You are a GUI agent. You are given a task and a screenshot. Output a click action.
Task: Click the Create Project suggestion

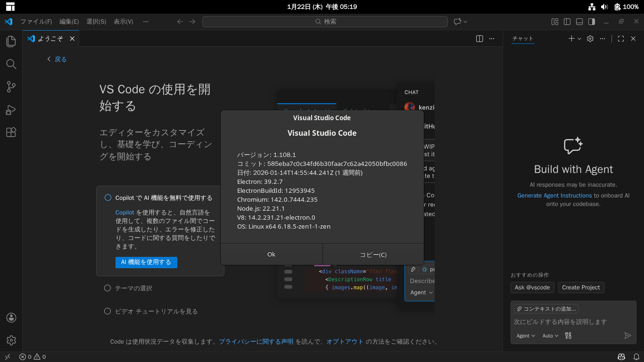click(581, 288)
